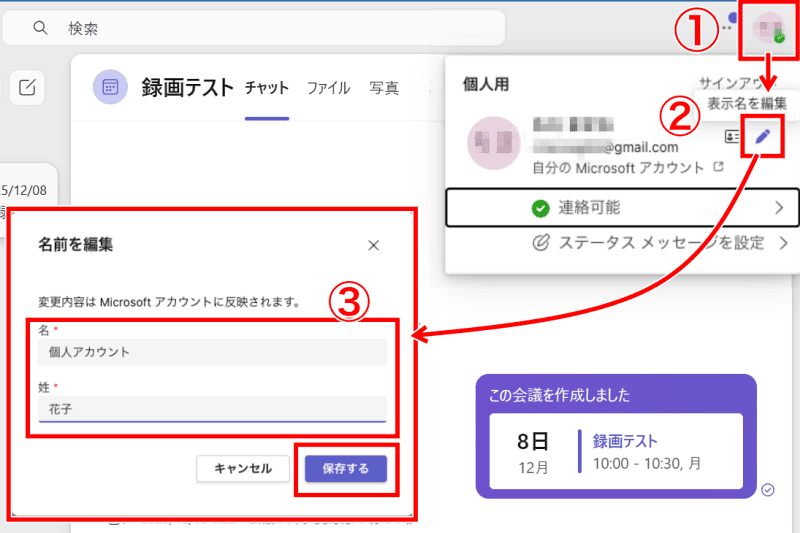Open the profile avatar menu at top right
800x533 pixels.
(x=769, y=29)
